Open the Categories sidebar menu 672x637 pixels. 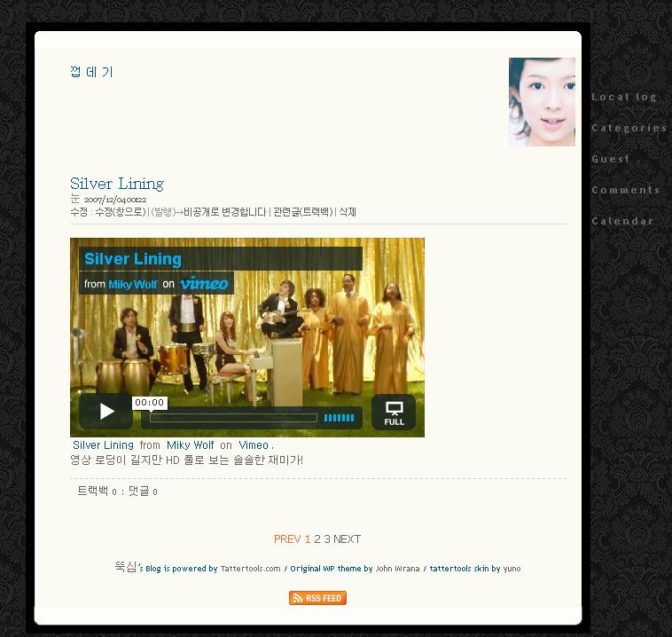pos(629,128)
